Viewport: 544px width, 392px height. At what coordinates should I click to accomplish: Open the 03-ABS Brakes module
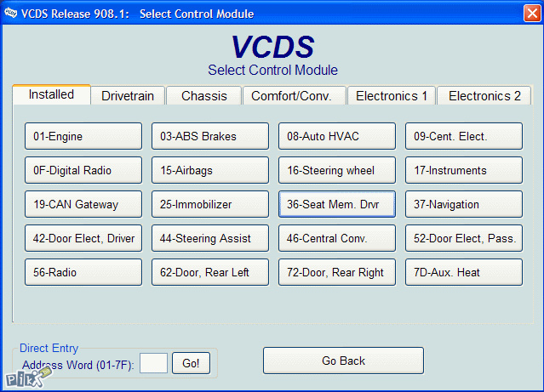pyautogui.click(x=210, y=136)
